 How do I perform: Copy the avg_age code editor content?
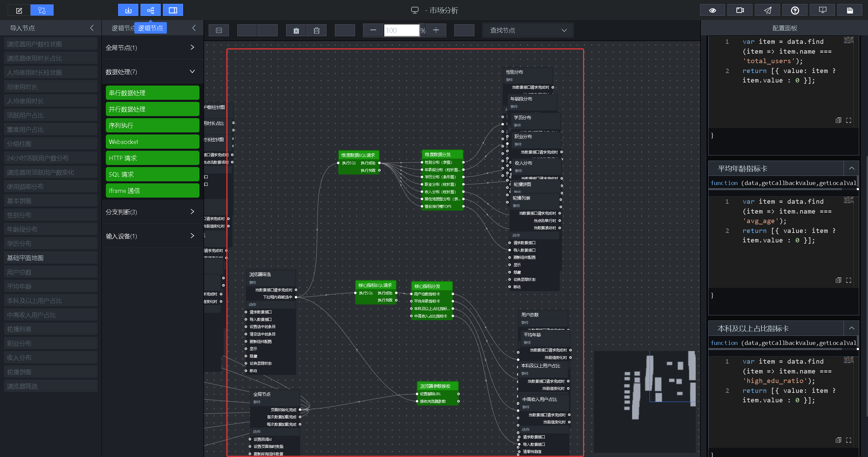pyautogui.click(x=838, y=280)
